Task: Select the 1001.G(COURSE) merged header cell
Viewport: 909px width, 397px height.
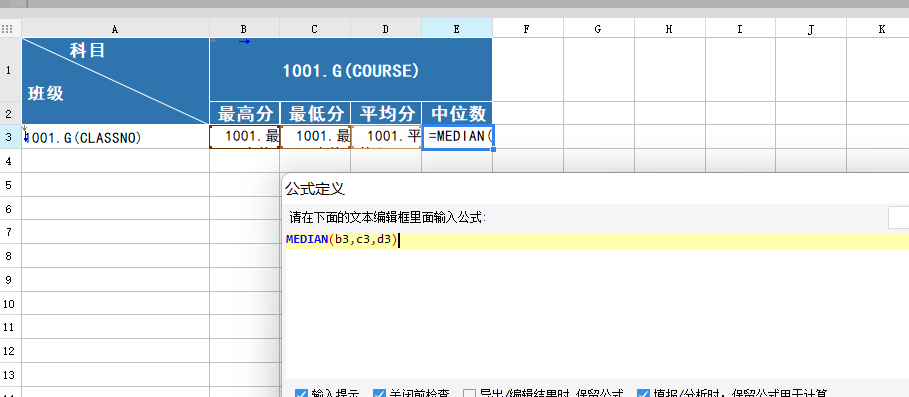Action: (351, 70)
